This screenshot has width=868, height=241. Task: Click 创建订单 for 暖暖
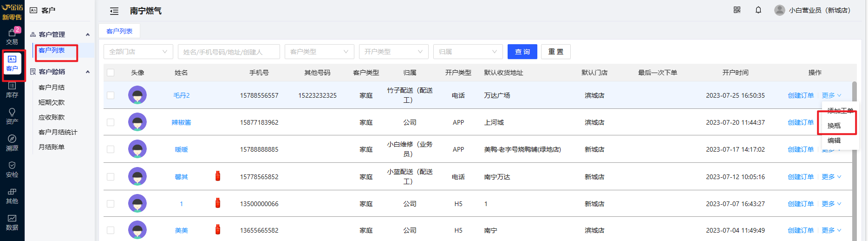click(x=801, y=149)
